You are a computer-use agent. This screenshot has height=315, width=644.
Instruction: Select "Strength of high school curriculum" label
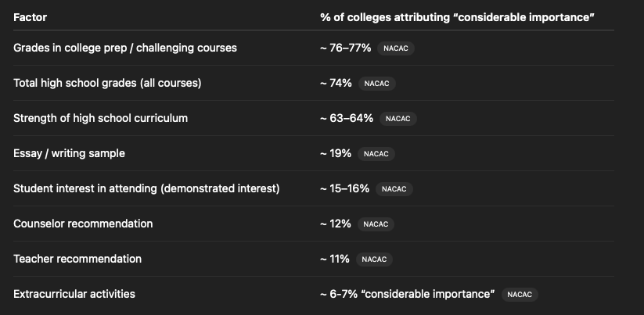[x=100, y=118]
